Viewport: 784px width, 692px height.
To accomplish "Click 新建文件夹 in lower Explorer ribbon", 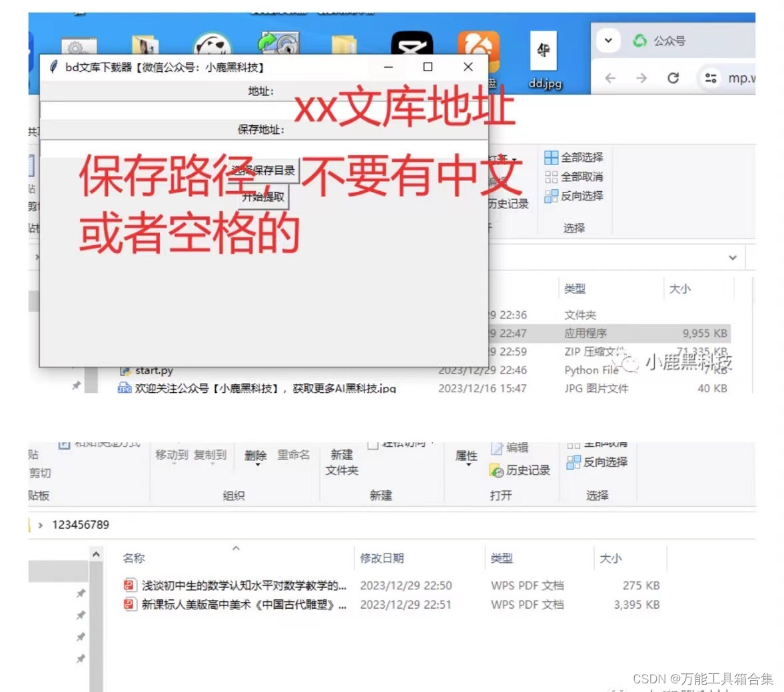I will click(342, 462).
